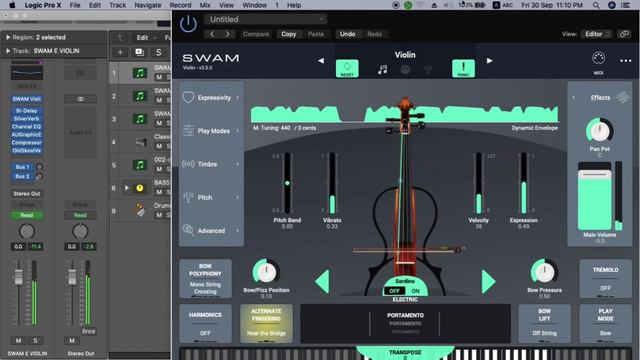Click the global Solo S button
The height and width of the screenshot is (360, 640).
[x=158, y=52]
